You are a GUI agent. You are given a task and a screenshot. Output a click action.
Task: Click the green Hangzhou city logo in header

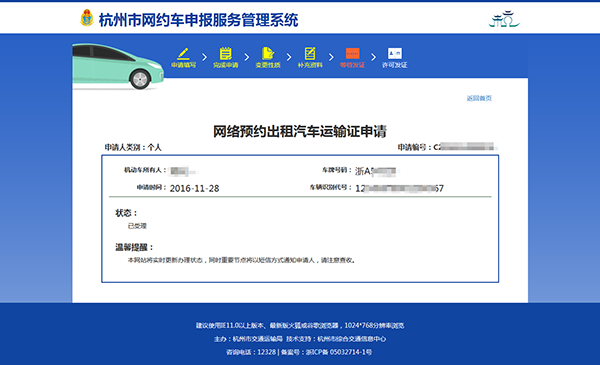click(x=504, y=19)
